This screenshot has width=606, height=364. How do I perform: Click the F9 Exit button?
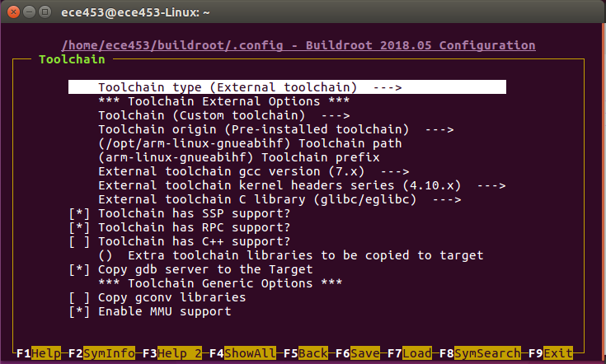click(x=550, y=353)
